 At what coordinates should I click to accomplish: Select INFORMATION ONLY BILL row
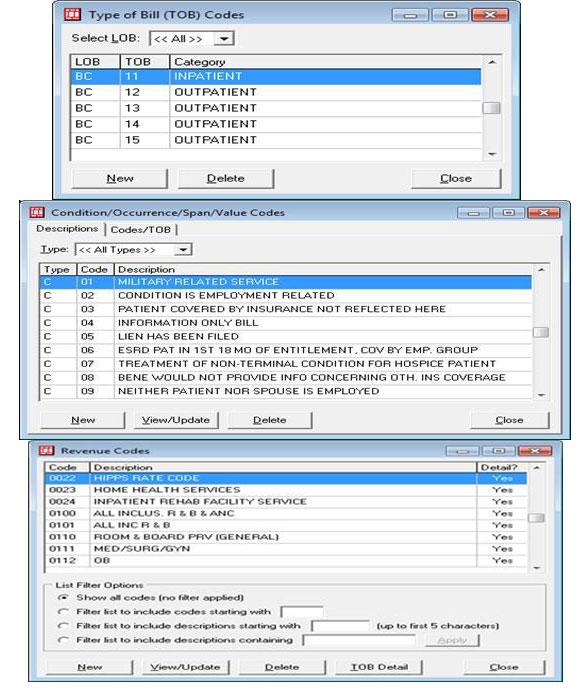click(x=286, y=323)
